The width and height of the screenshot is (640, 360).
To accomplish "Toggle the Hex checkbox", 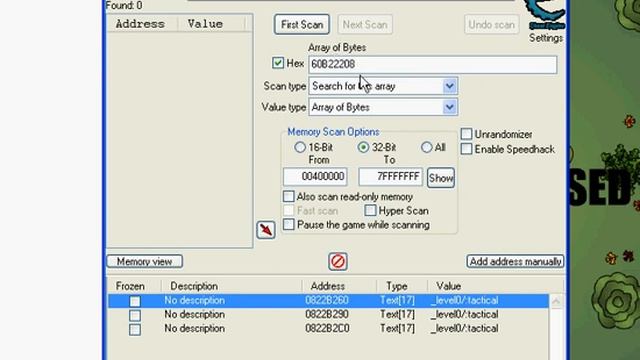I will (278, 63).
